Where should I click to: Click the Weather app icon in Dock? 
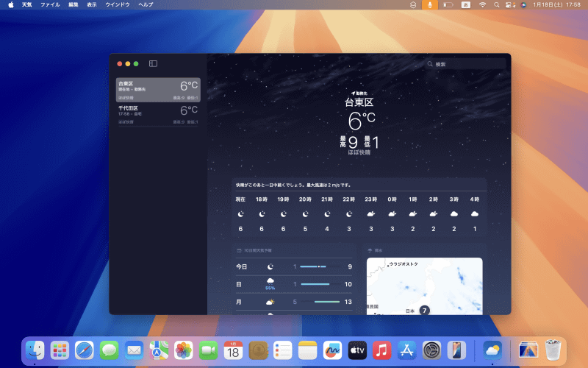tap(492, 351)
